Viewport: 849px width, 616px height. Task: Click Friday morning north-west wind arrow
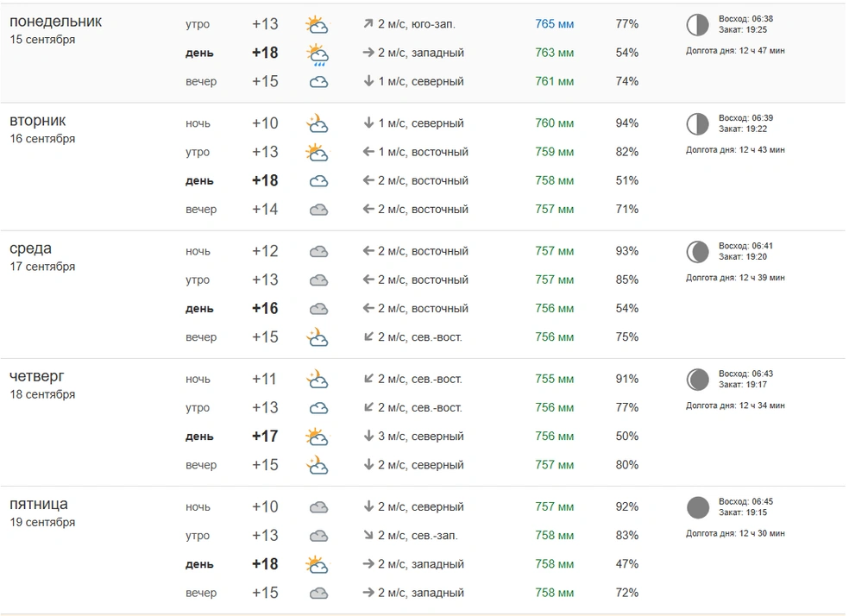tap(368, 536)
